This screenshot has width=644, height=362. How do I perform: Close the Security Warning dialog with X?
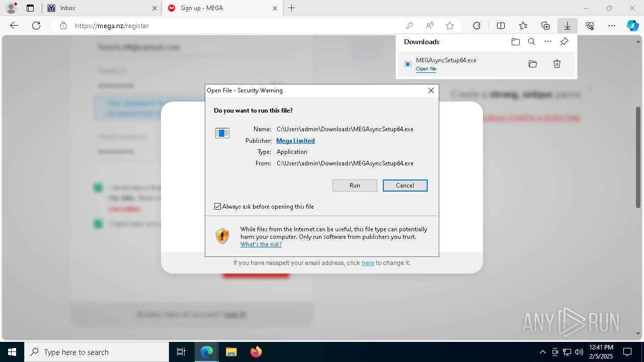click(x=431, y=90)
